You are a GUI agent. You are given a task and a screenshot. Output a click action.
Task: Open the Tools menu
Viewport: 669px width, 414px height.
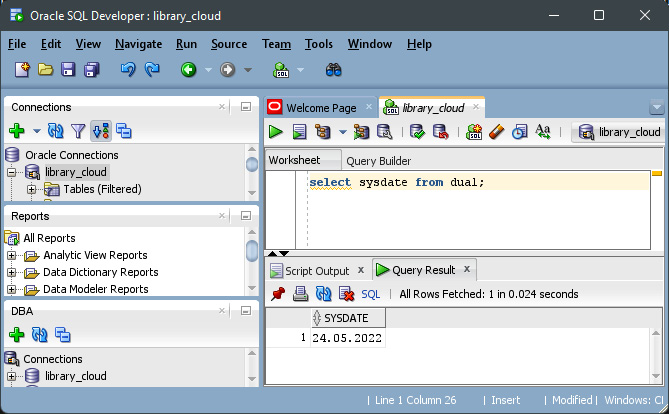(318, 44)
